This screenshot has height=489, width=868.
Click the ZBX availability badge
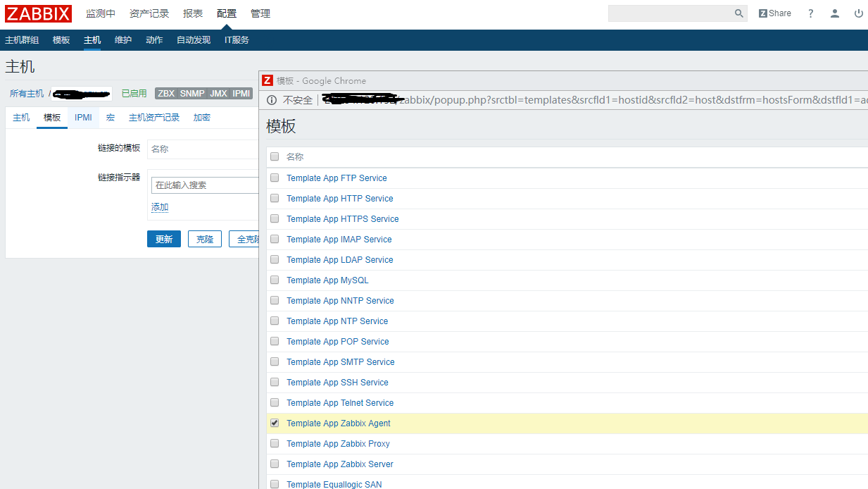click(x=166, y=94)
